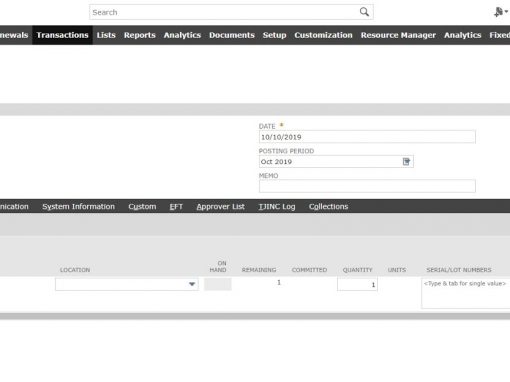Click the ON HAND column header
Screen dimensions: 510x382
[218, 266]
